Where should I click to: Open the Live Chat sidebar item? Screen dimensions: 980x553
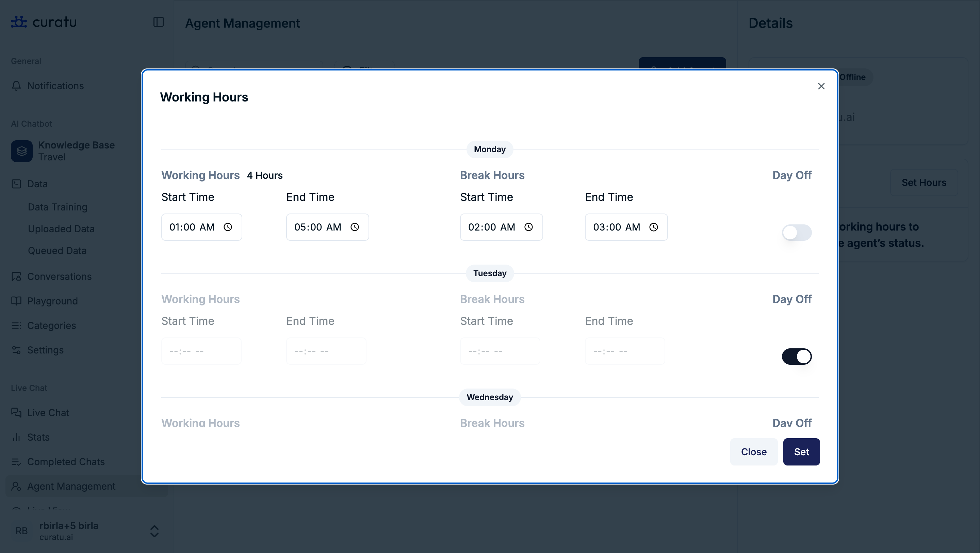pos(48,413)
